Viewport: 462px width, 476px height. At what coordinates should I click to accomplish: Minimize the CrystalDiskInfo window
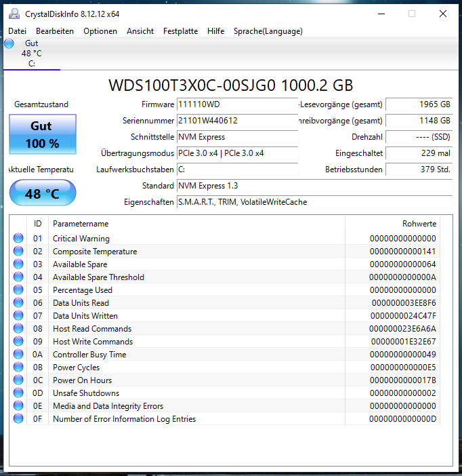[381, 14]
